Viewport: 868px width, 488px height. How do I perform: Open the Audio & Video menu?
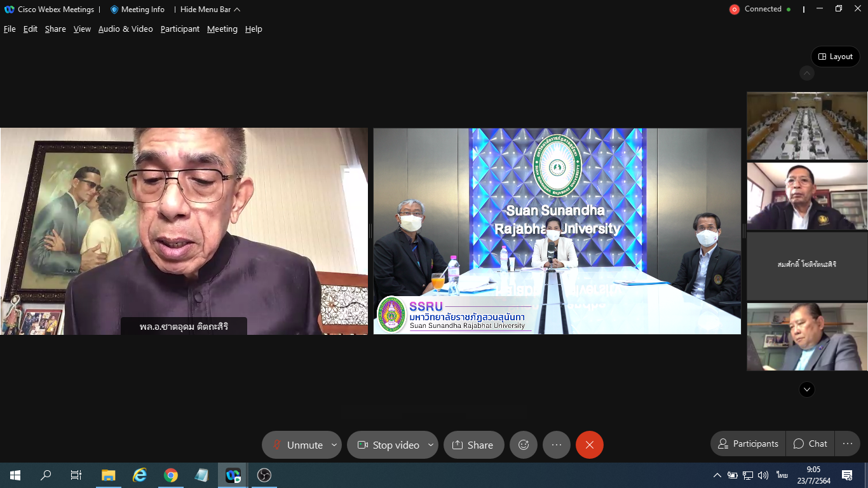125,29
